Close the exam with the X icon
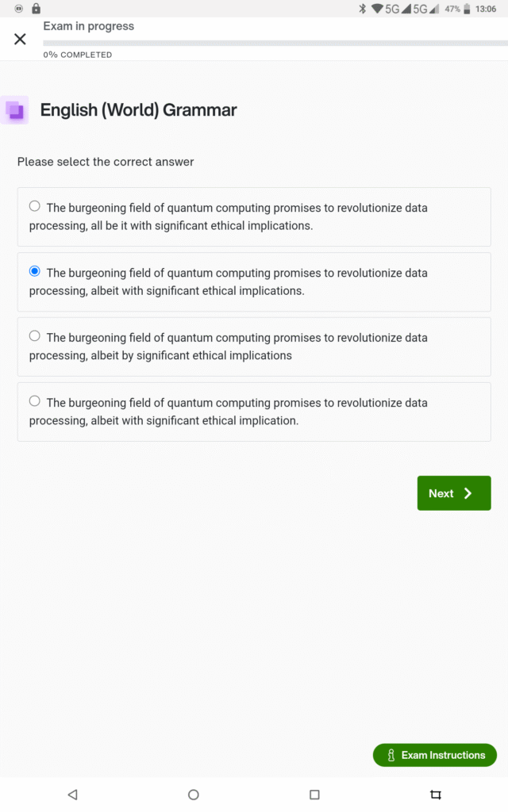 (20, 39)
